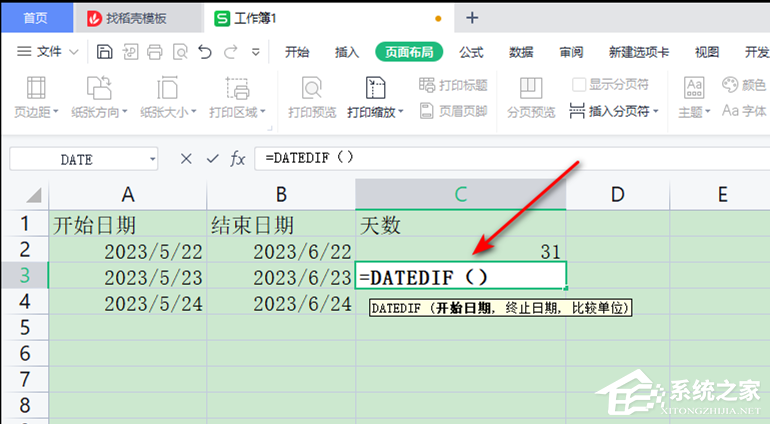
Task: Open the 纸张大小 paper size tool
Action: pos(168,98)
